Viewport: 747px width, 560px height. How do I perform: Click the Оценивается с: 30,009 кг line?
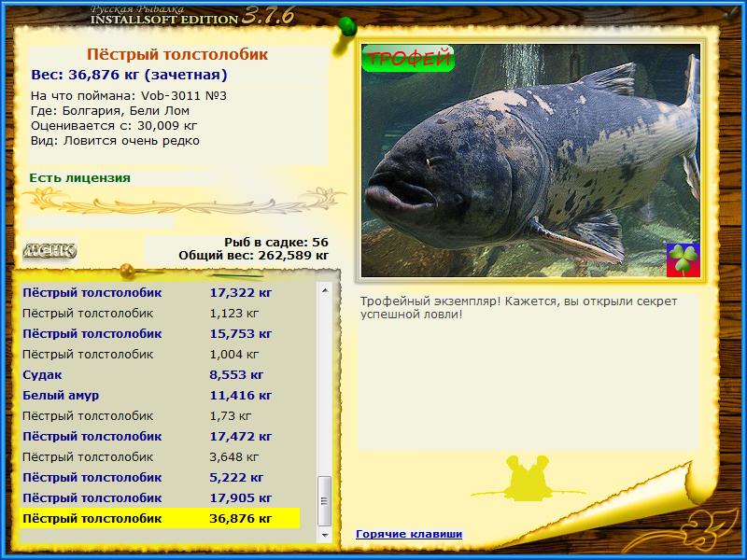(114, 126)
